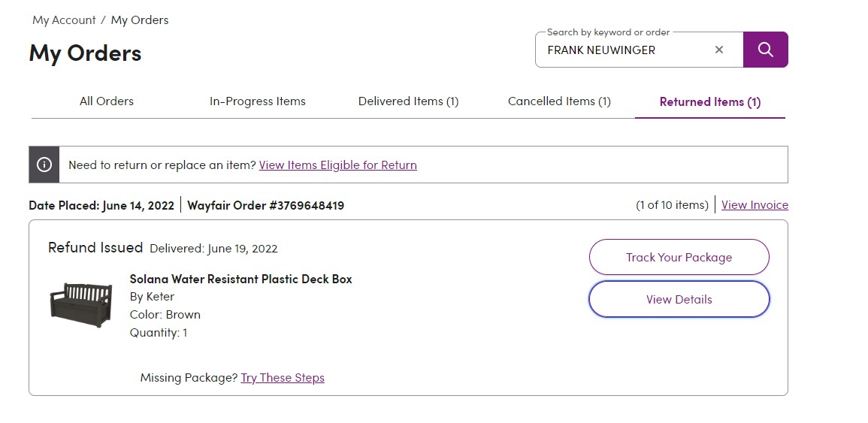
Task: Go to the Cancelled Items (1) tab
Action: [x=559, y=101]
